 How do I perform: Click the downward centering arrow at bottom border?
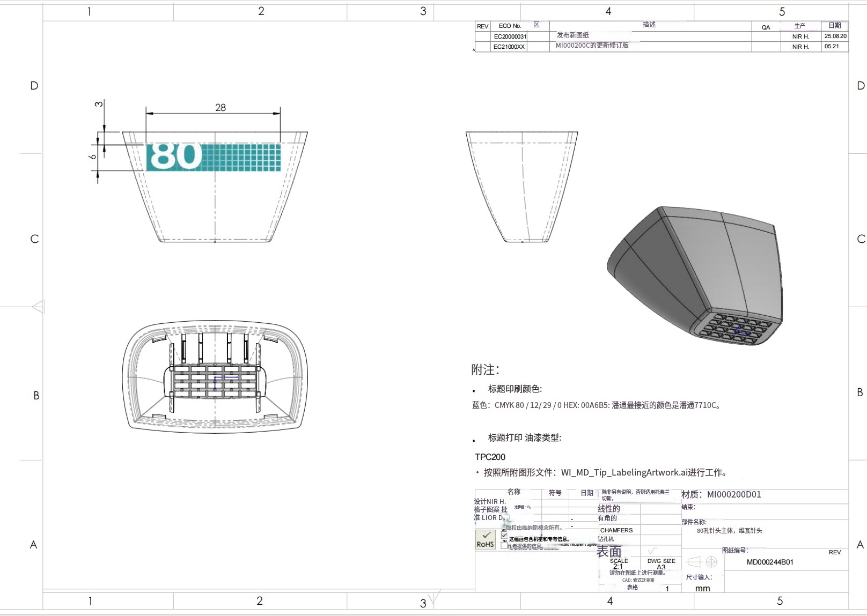[x=435, y=596]
